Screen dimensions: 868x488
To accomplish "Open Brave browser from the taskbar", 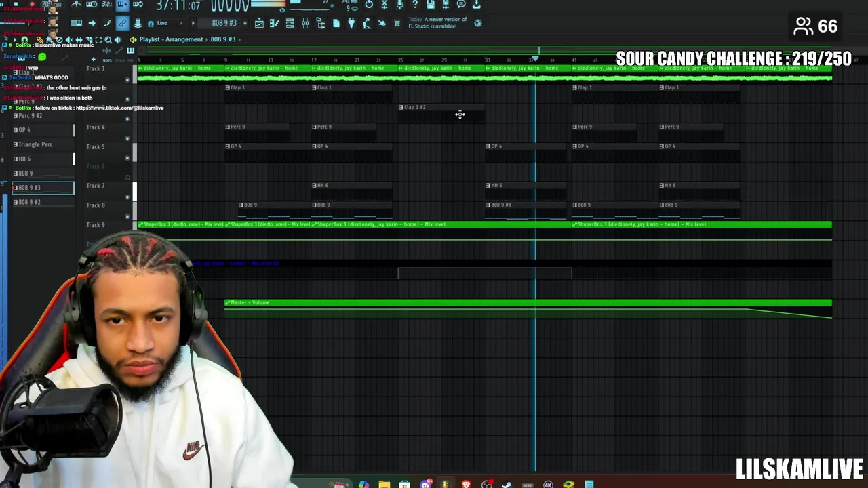I will tap(466, 483).
